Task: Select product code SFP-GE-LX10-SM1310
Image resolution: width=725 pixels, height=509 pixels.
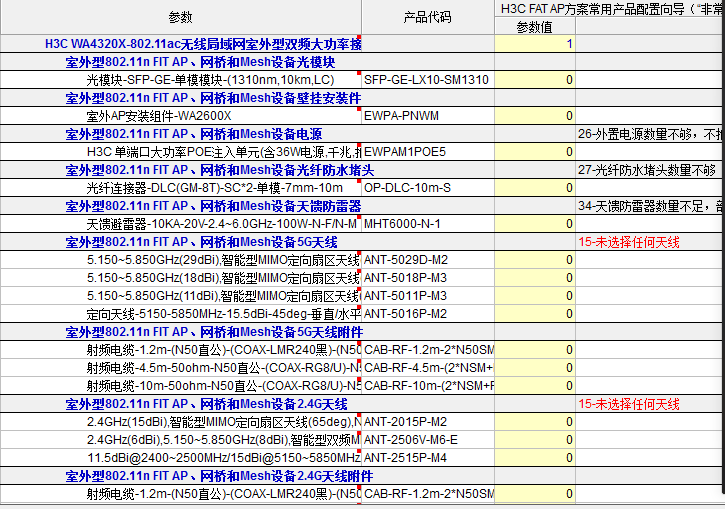Action: tap(426, 80)
